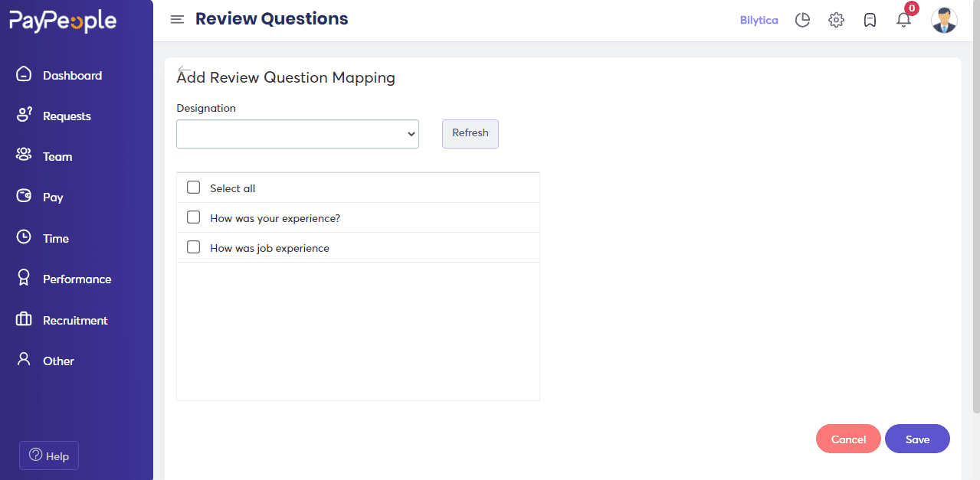Click the 'Select all' label text
980x480 pixels.
pos(233,188)
